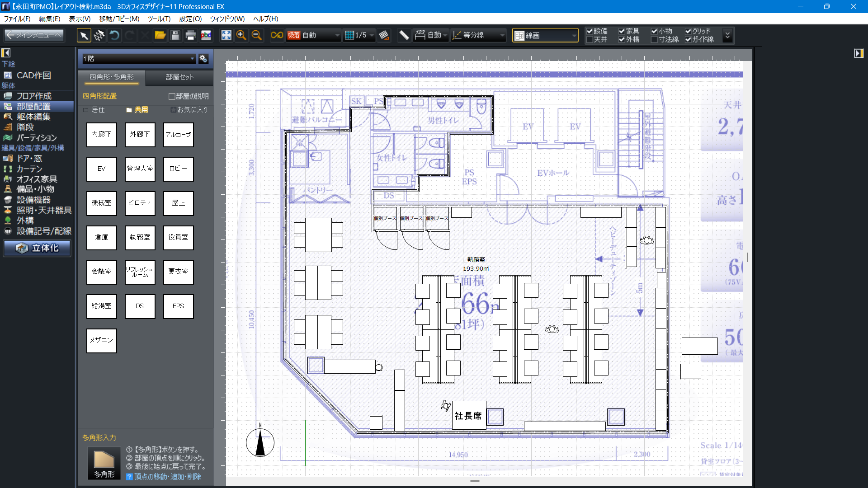Select the arrow pointer tool

pos(84,35)
